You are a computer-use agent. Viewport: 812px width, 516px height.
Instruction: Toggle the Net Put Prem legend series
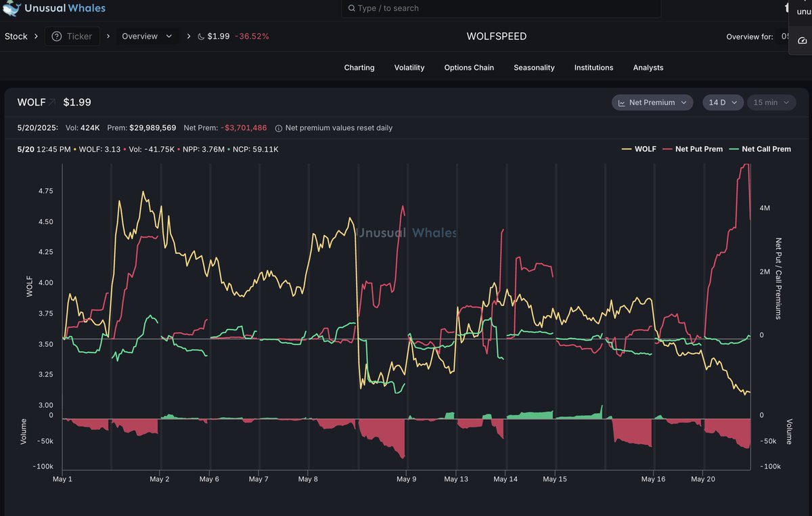point(694,149)
